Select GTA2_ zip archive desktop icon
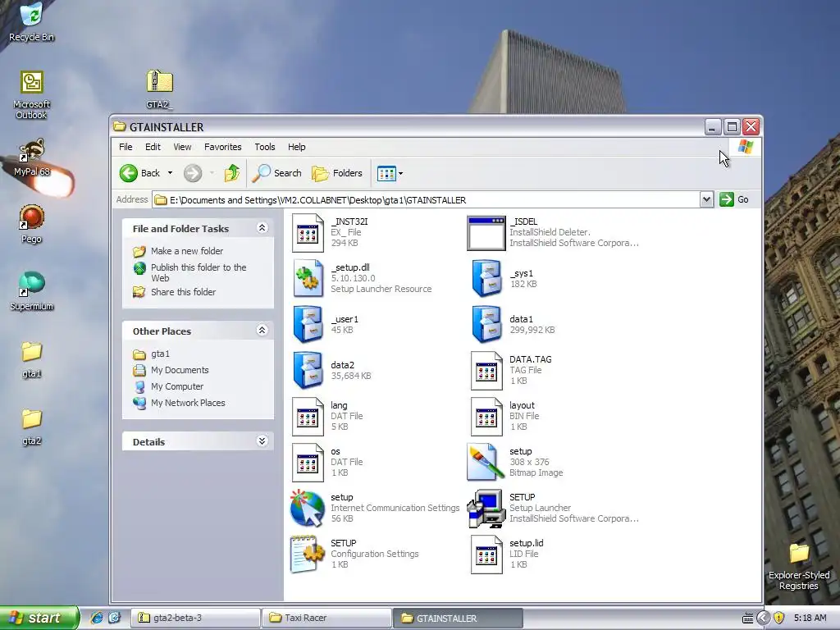Screen dimensions: 840x630 pyautogui.click(x=159, y=89)
